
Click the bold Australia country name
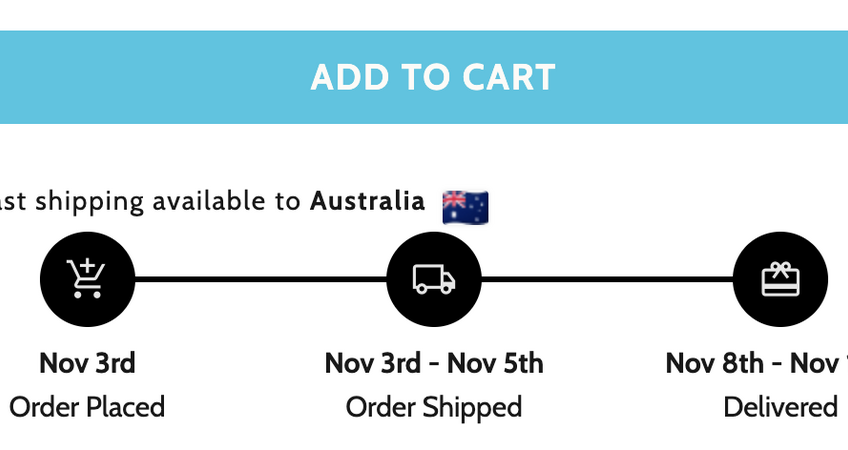point(367,201)
